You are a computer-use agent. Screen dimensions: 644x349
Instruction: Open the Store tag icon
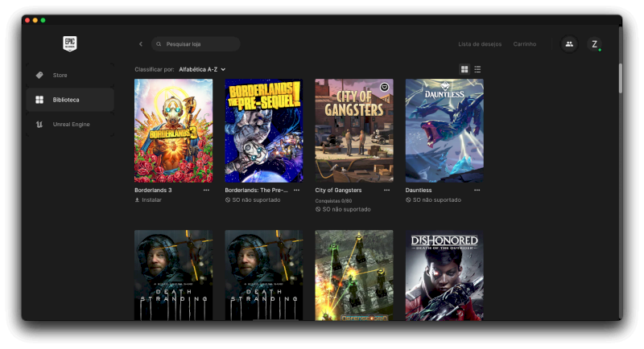point(39,75)
